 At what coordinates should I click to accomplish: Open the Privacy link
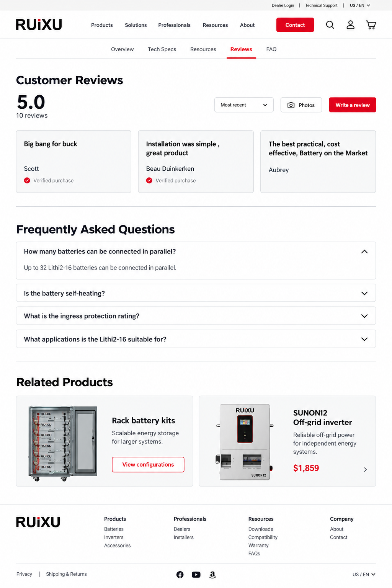pos(24,574)
